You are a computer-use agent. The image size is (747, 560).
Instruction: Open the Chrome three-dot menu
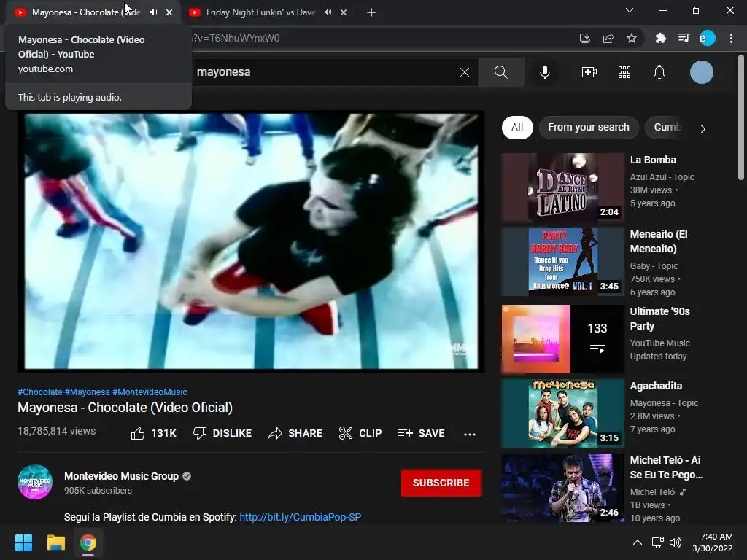point(731,38)
